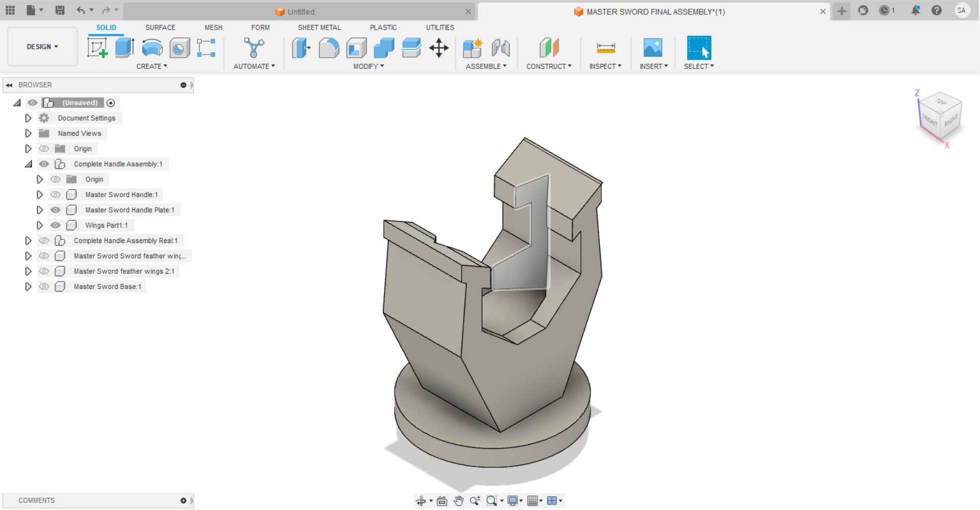Select the Rectangular Pattern tool

tap(206, 48)
